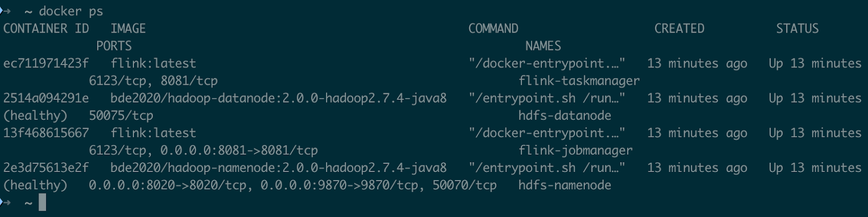868x217 pixels.
Task: Click the flink-taskmanager container name
Action: [579, 81]
